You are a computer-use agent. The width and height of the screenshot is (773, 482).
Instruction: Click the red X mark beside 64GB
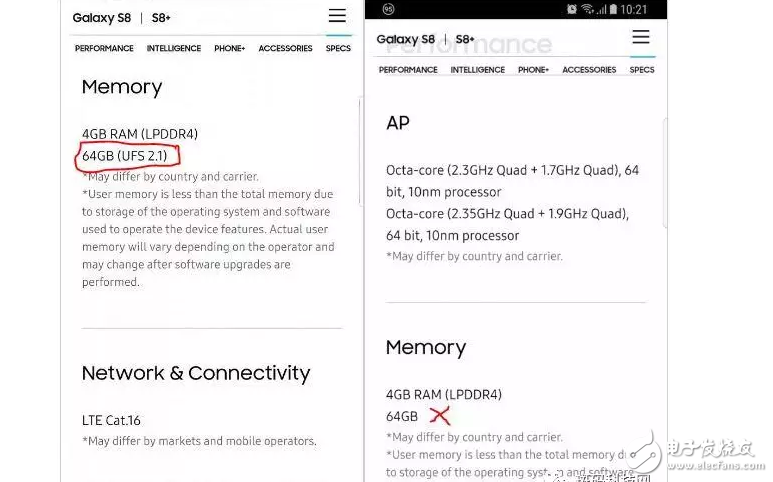[x=438, y=416]
